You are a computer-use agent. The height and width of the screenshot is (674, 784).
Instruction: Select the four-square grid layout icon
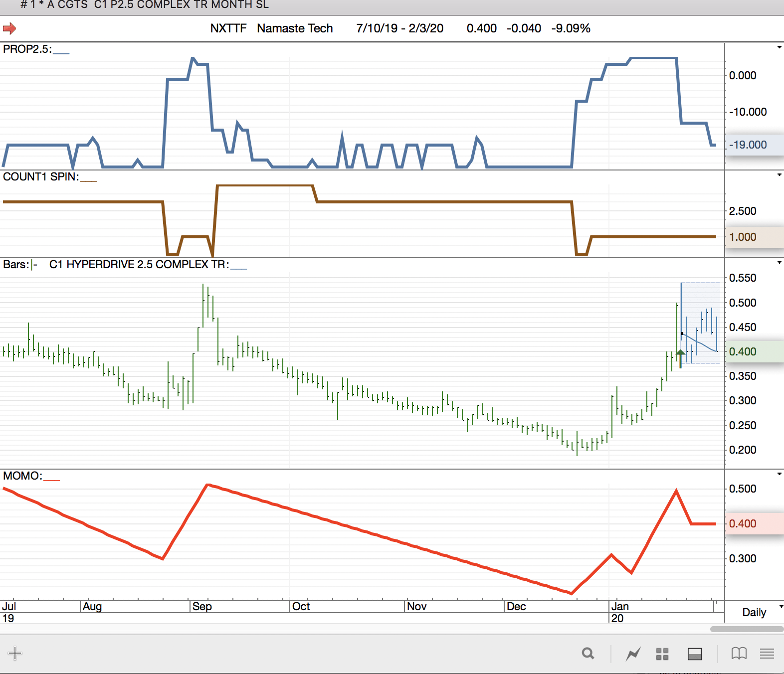[662, 654]
